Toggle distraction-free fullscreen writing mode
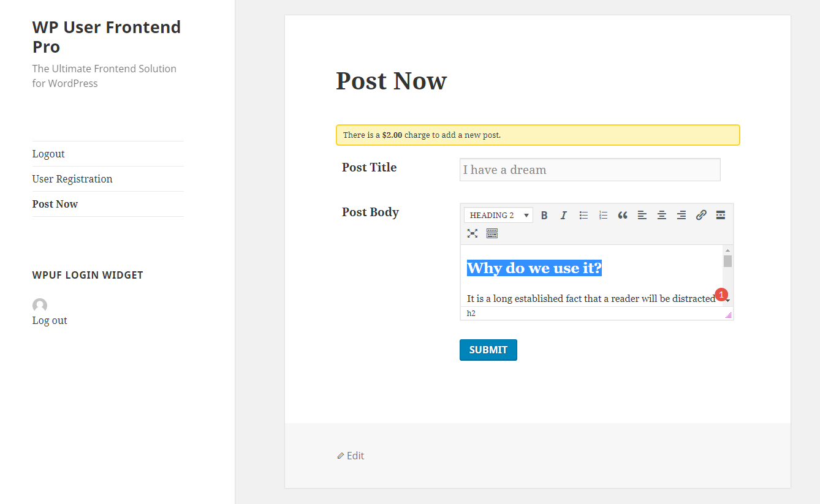820x504 pixels. (x=472, y=233)
